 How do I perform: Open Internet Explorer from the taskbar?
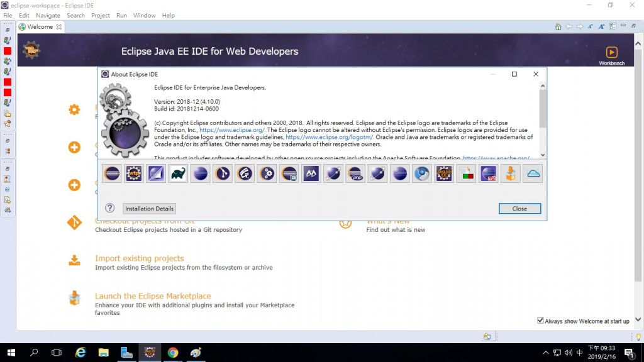click(x=80, y=353)
